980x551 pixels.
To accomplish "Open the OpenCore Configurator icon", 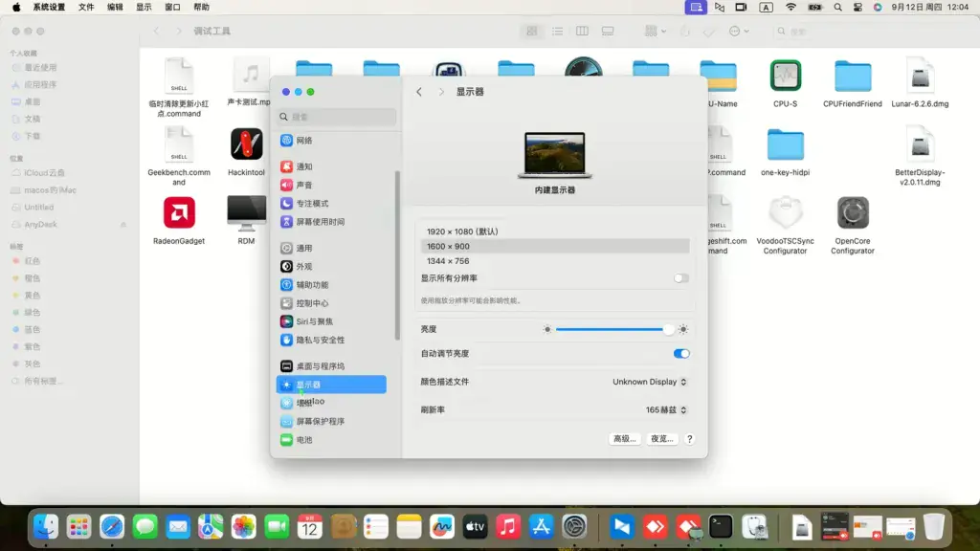I will (x=853, y=212).
